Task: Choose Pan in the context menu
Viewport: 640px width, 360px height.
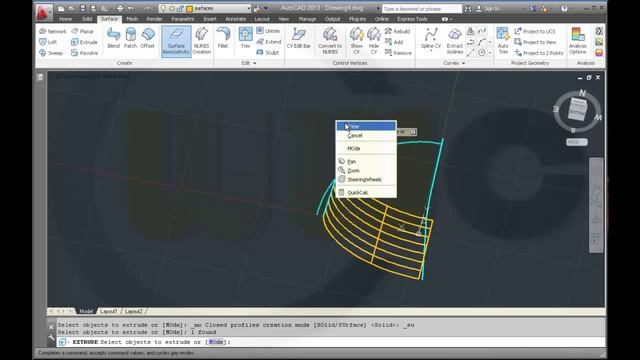Action: [x=366, y=162]
